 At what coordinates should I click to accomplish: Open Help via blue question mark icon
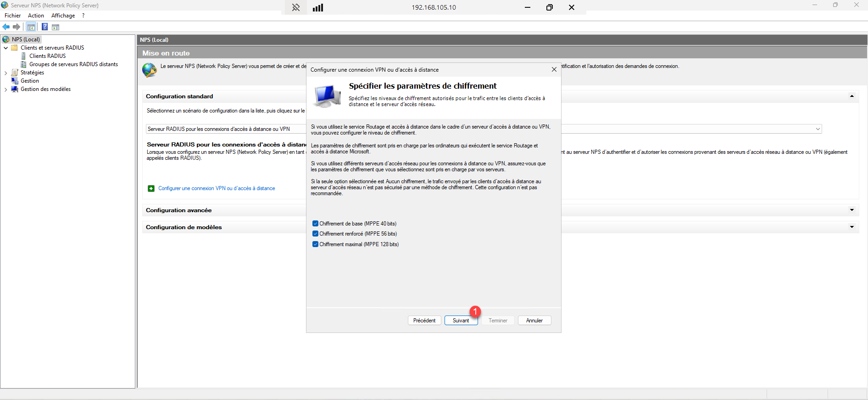point(45,27)
